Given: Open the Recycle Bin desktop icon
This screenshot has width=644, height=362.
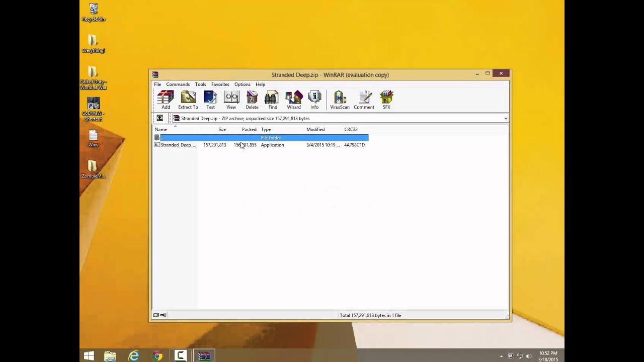Looking at the screenshot, I should (93, 13).
